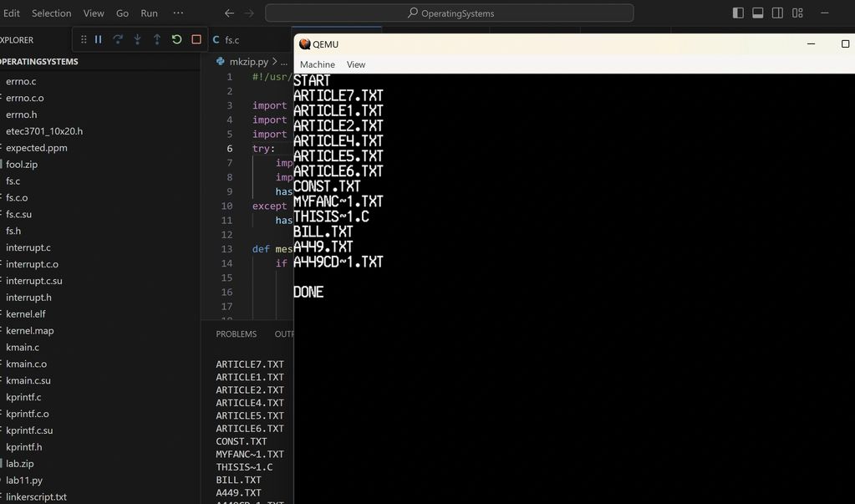Go back using the navigation arrow
The width and height of the screenshot is (855, 504).
230,13
